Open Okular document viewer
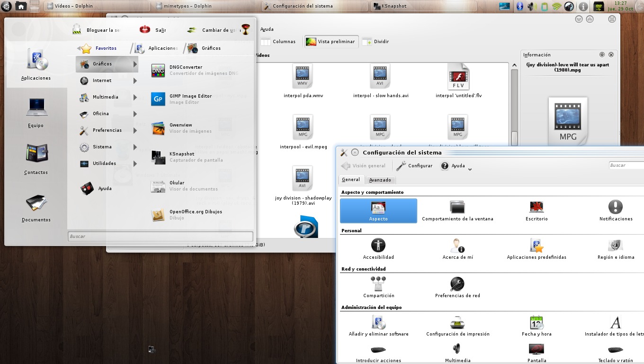The width and height of the screenshot is (644, 364). click(194, 186)
